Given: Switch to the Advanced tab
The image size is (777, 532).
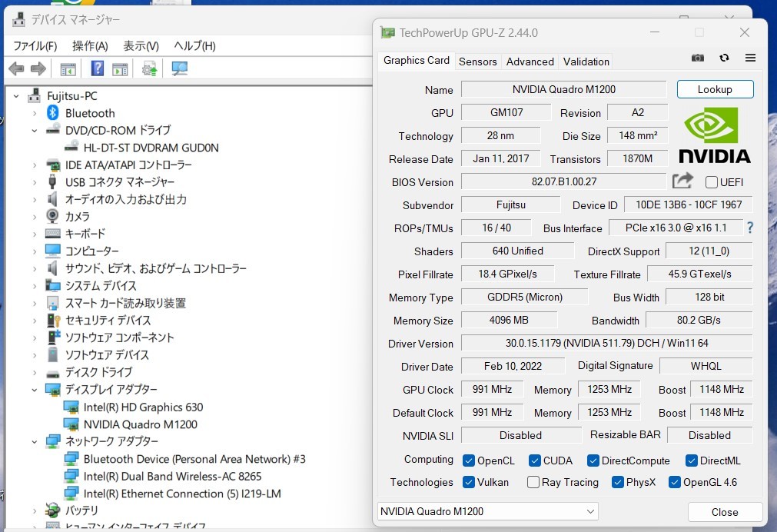Looking at the screenshot, I should coord(530,62).
